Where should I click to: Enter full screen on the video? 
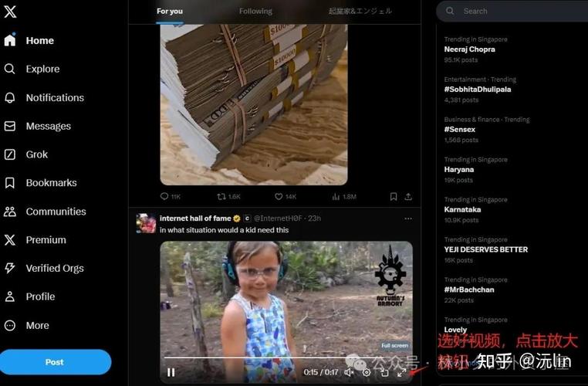[401, 372]
